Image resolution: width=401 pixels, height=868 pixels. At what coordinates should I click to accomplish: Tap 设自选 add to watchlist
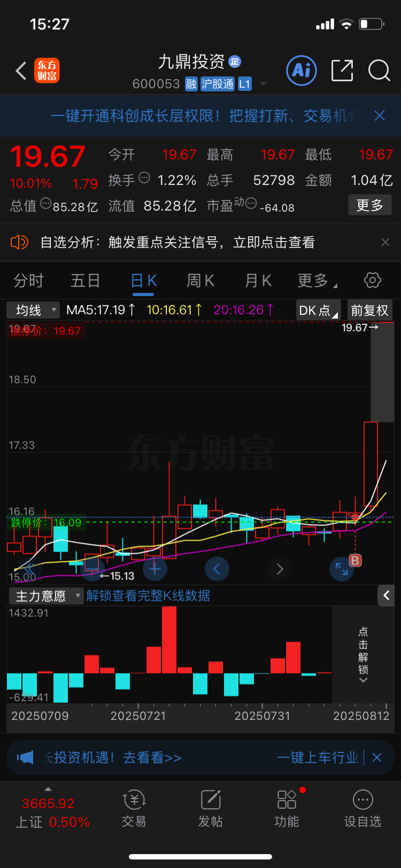[363, 809]
